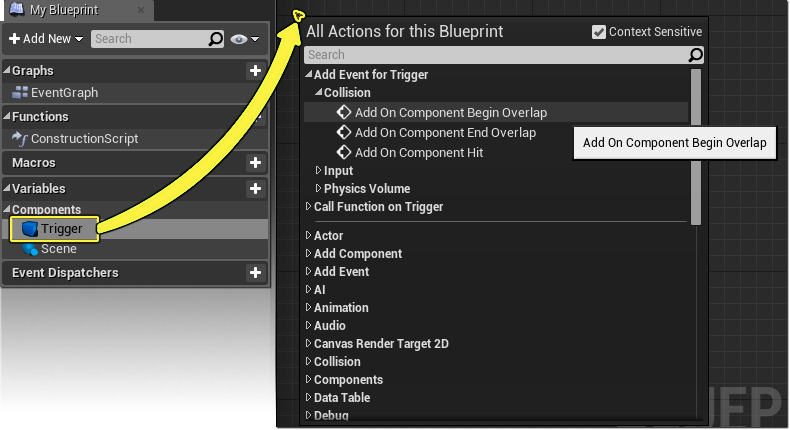Choose Add On Component Hit
790x430 pixels.
tap(418, 153)
